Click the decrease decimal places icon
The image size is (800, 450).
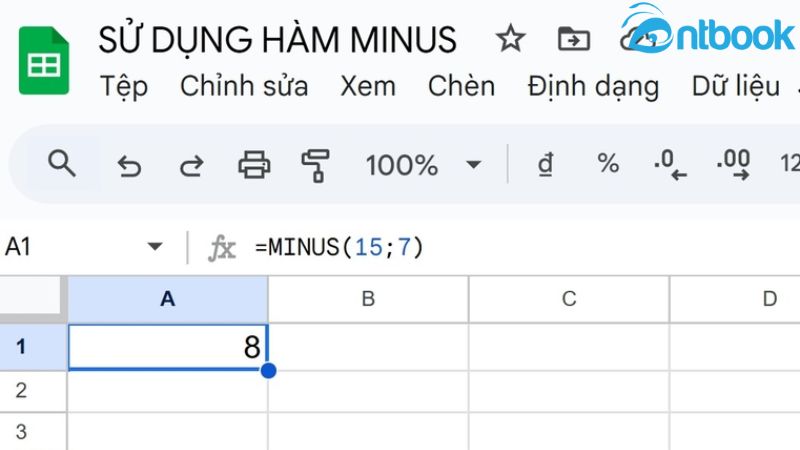coord(670,165)
